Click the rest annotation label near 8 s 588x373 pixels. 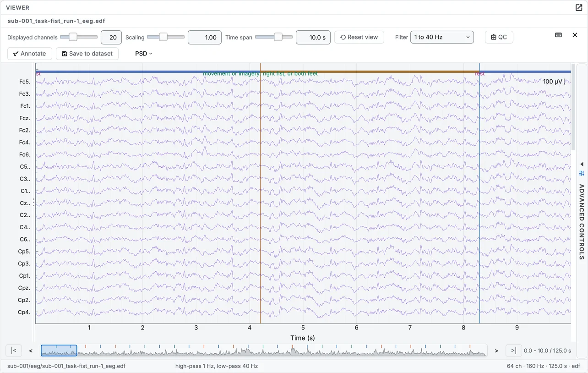coord(479,74)
